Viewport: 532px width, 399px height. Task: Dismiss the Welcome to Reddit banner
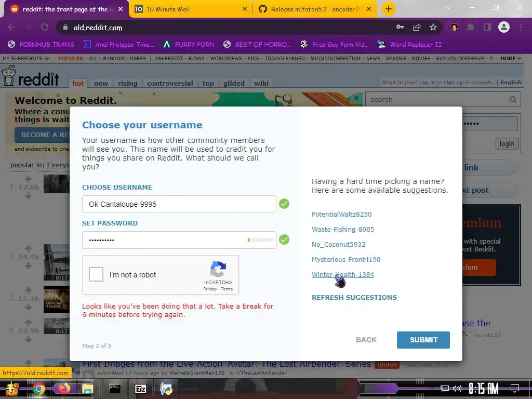[356, 98]
